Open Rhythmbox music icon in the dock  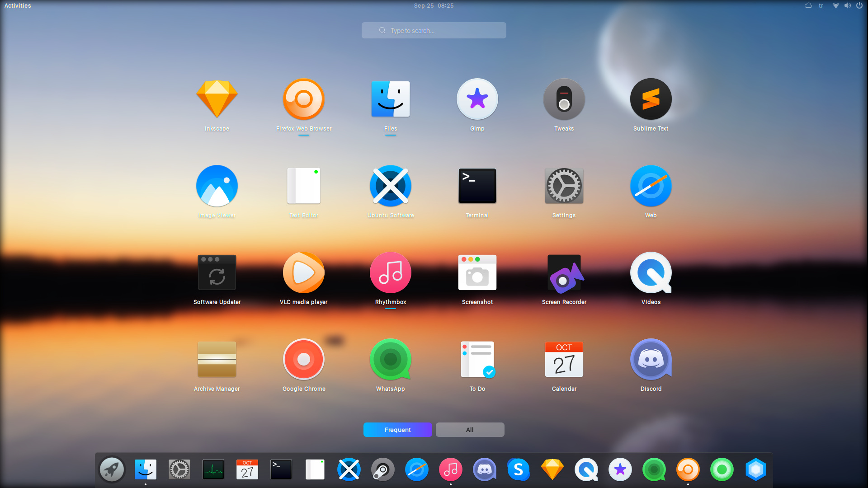point(451,470)
